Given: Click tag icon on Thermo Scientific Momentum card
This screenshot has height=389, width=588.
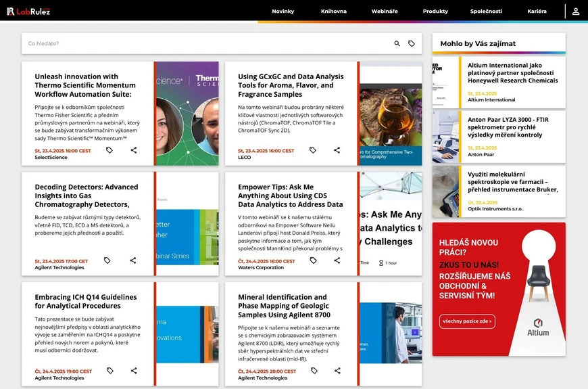Looking at the screenshot, I should [x=109, y=150].
